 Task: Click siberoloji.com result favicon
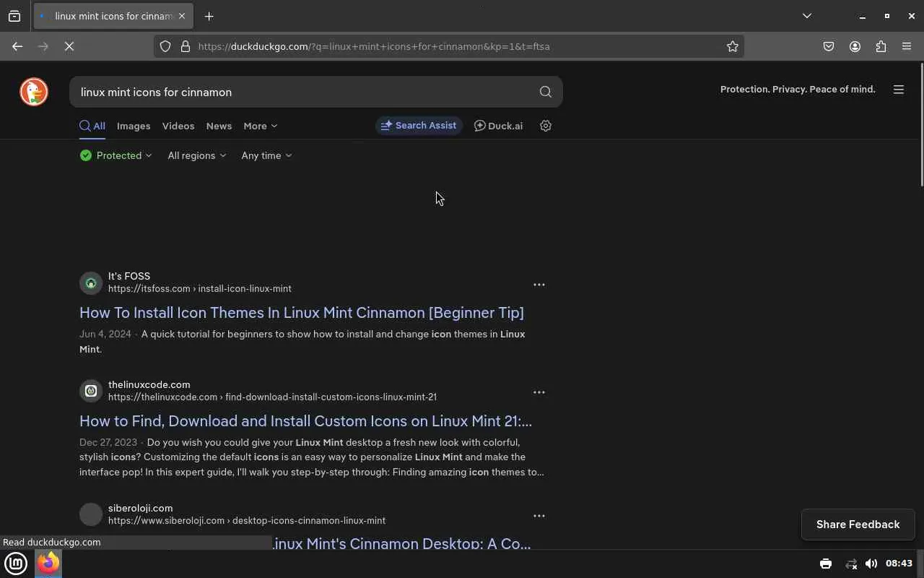[91, 514]
